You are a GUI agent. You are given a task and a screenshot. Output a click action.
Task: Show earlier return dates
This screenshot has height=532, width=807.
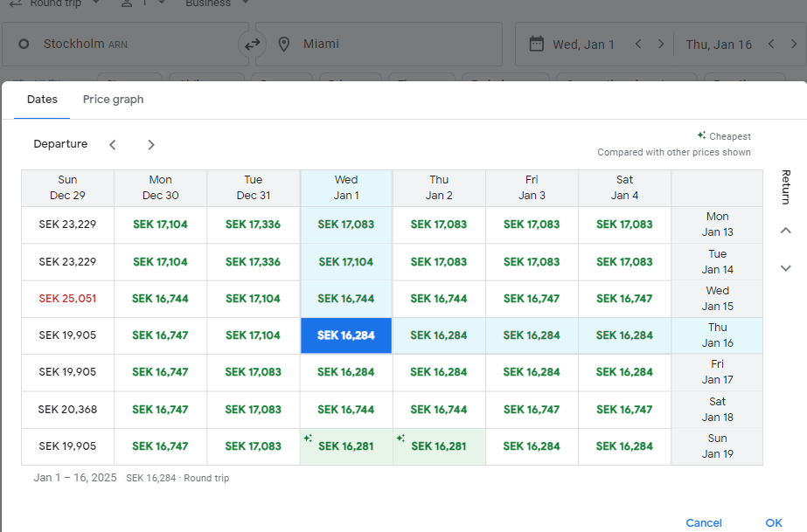coord(785,231)
